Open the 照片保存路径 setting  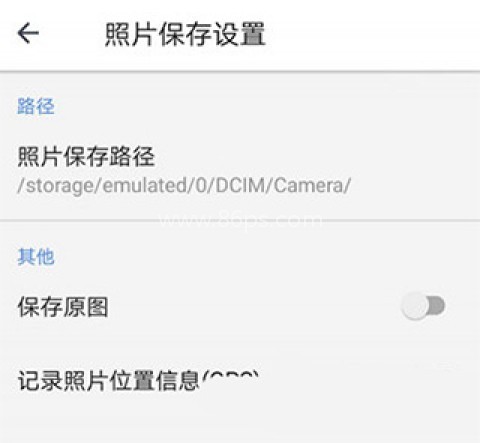[x=240, y=170]
